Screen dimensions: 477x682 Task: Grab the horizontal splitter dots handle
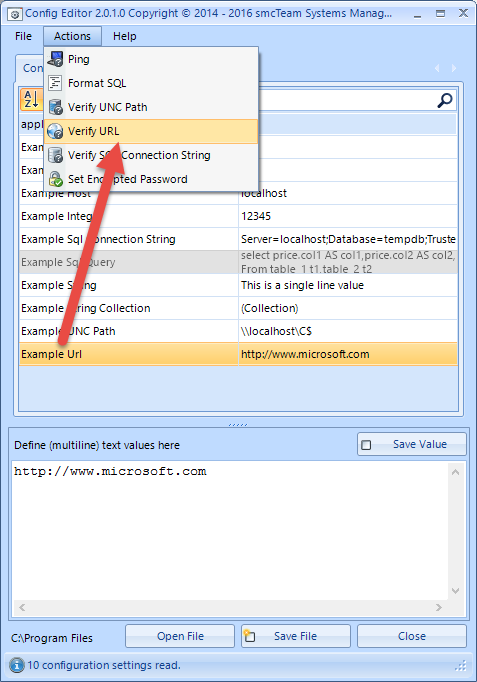coord(238,425)
